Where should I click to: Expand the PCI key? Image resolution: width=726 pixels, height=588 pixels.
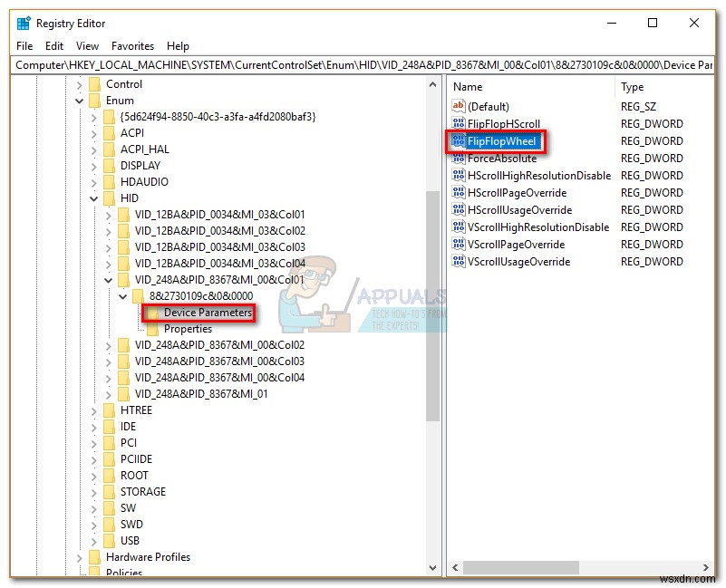[x=93, y=443]
